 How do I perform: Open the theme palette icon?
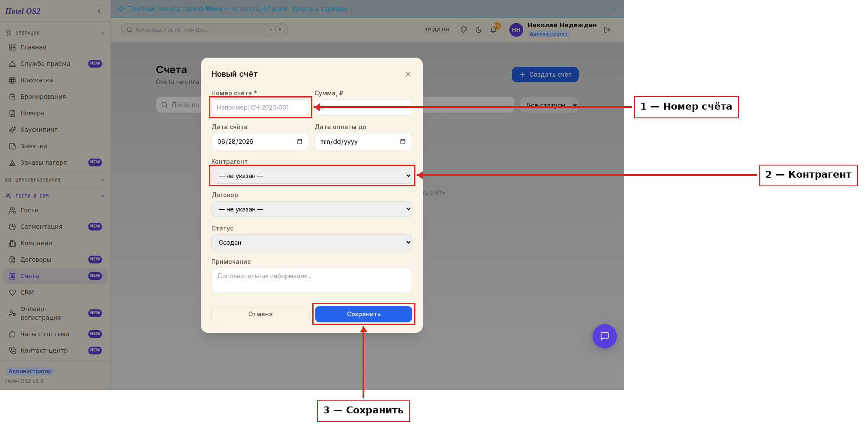(464, 30)
